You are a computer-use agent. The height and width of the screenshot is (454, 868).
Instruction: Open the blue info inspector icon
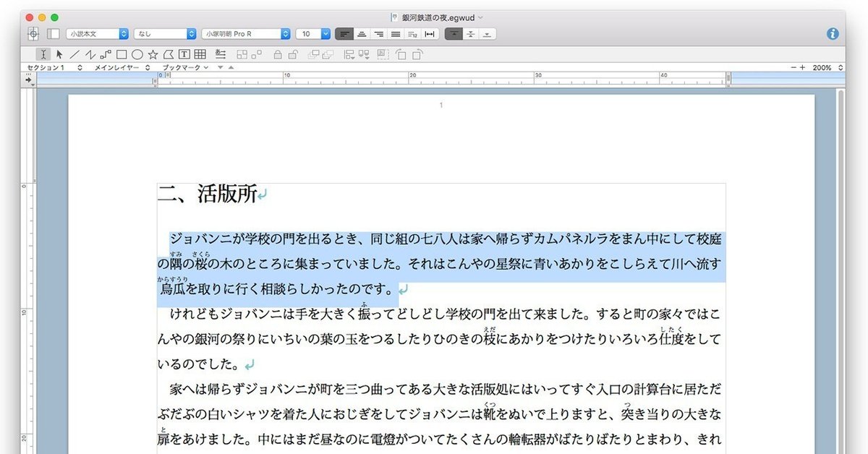coord(832,34)
